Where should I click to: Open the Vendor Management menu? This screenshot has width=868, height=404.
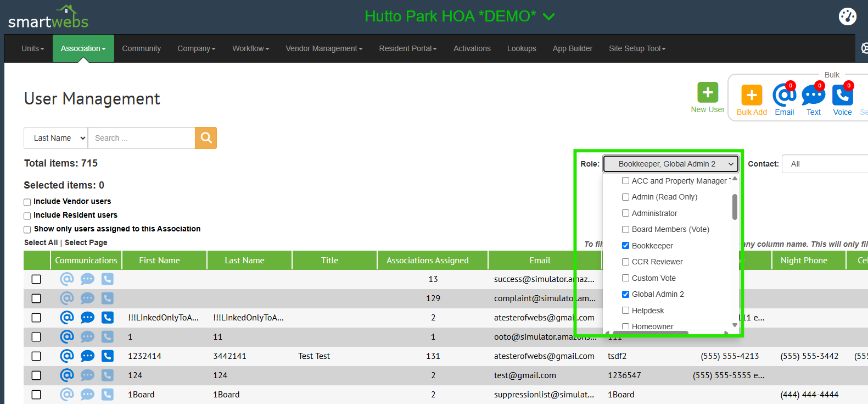click(x=324, y=48)
